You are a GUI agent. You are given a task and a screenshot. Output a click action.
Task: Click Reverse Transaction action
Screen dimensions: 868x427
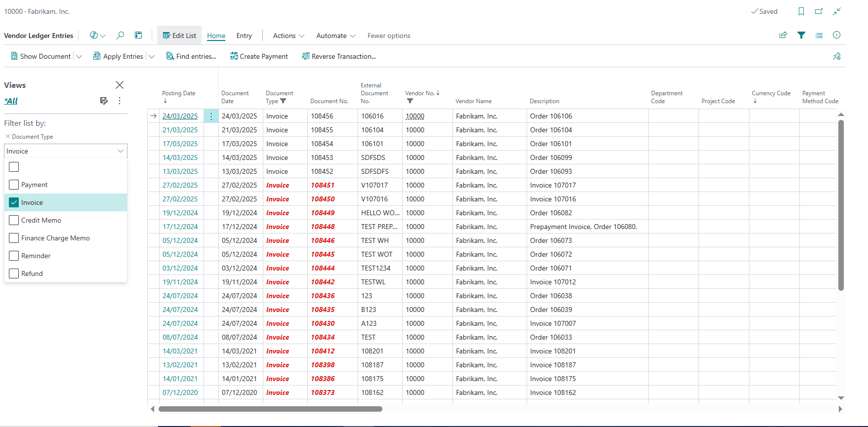click(339, 56)
